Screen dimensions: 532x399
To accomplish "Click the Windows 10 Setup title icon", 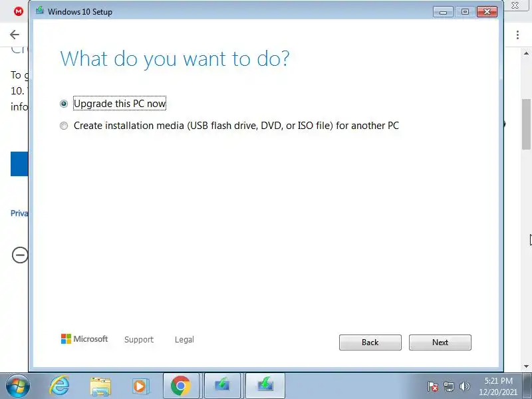I will pos(40,11).
